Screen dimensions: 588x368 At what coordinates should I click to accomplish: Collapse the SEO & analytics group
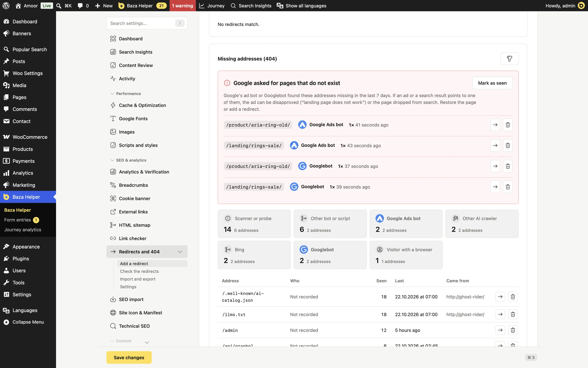tap(128, 160)
